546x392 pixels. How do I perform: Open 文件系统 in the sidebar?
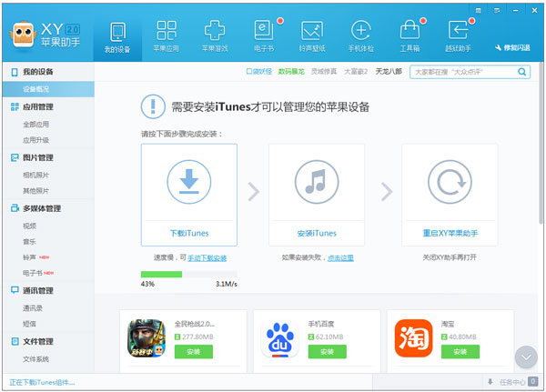35,359
